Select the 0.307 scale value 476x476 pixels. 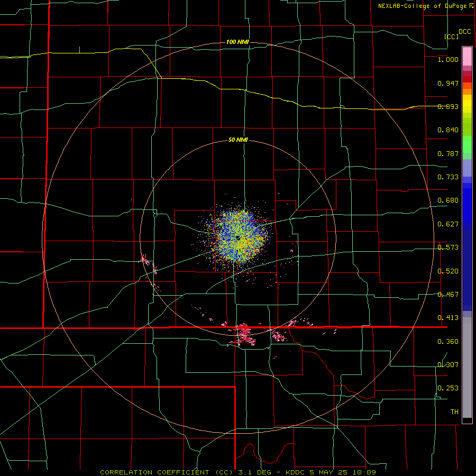click(448, 364)
